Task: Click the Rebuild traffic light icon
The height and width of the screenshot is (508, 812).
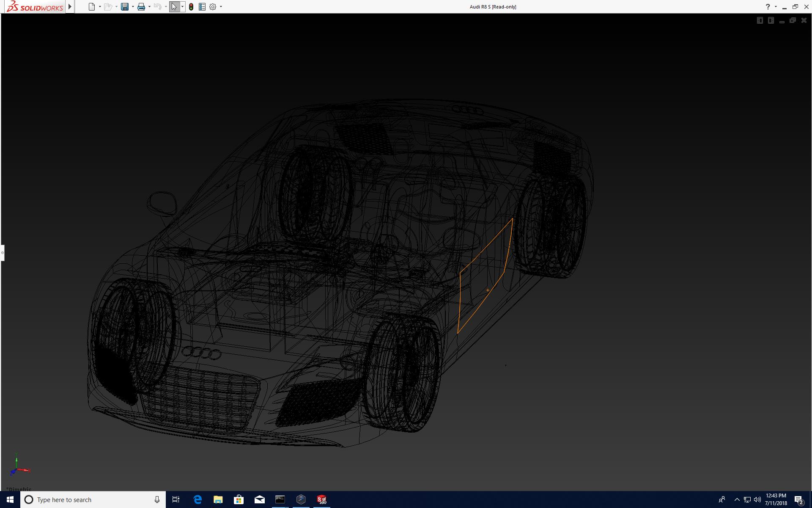Action: (x=191, y=7)
